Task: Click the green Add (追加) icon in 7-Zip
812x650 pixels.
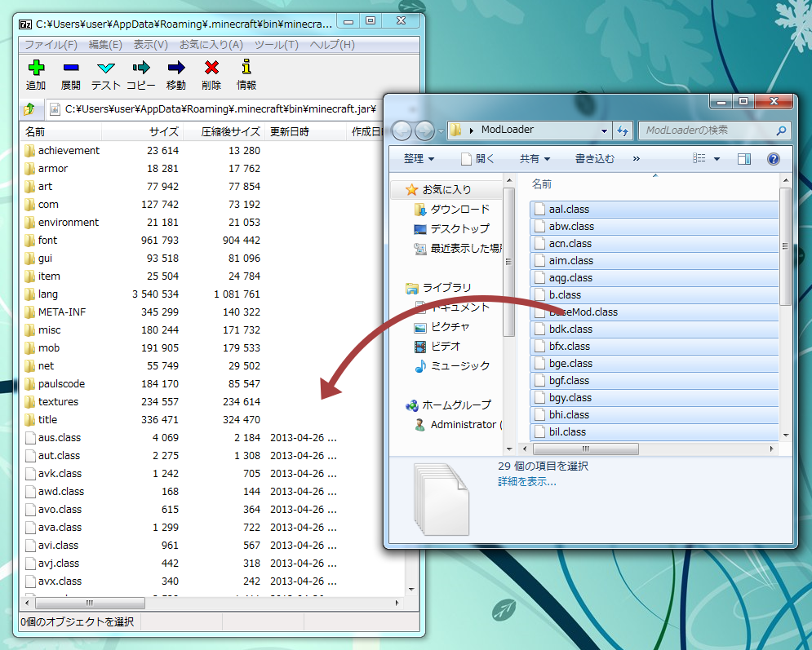Action: (x=36, y=67)
